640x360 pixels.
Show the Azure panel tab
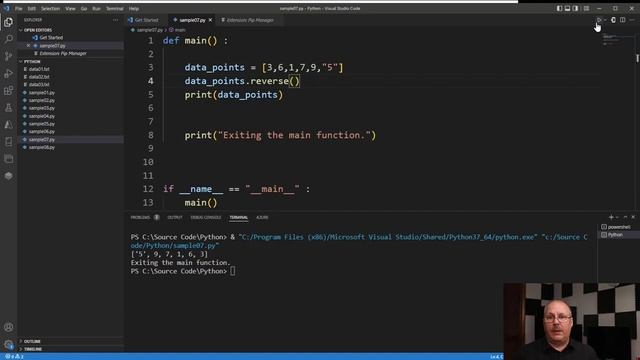tap(262, 218)
